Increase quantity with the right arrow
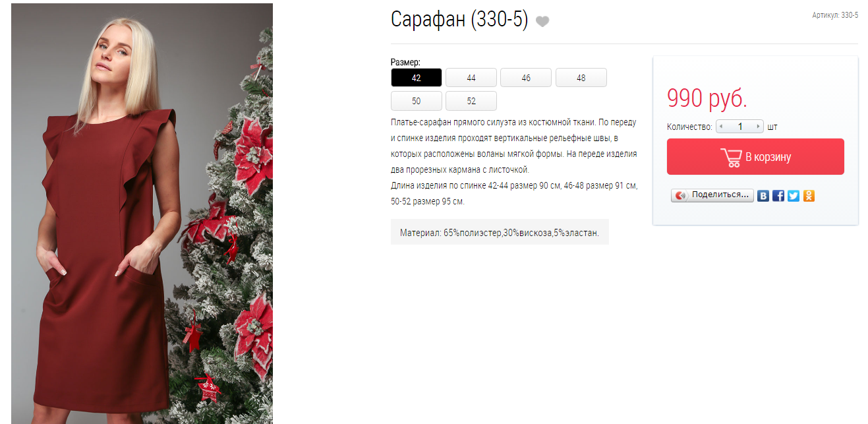The image size is (868, 424). pyautogui.click(x=759, y=127)
